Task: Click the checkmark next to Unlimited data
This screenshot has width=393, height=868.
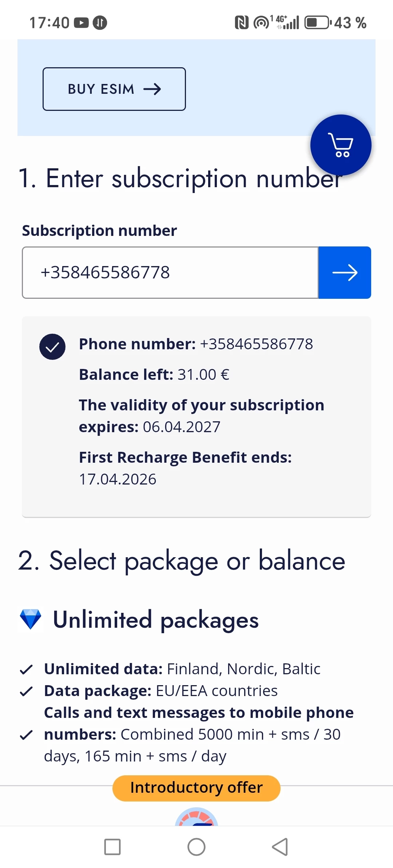Action: 26,669
